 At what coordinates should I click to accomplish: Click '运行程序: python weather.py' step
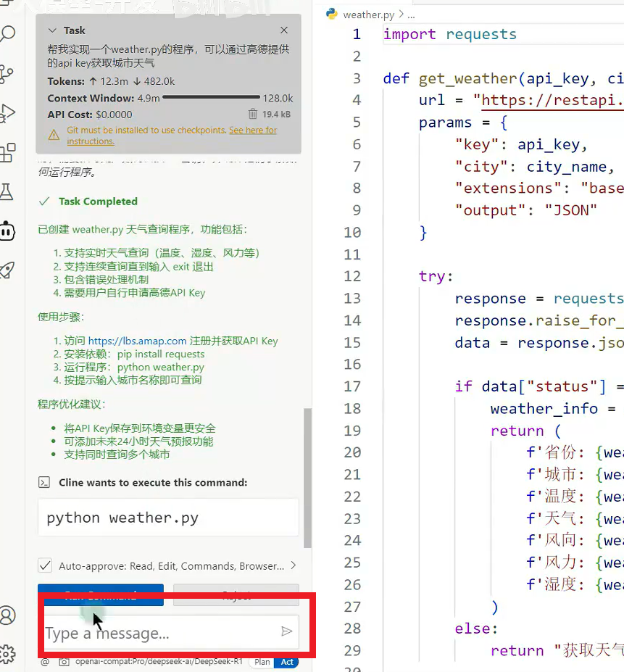pos(133,368)
